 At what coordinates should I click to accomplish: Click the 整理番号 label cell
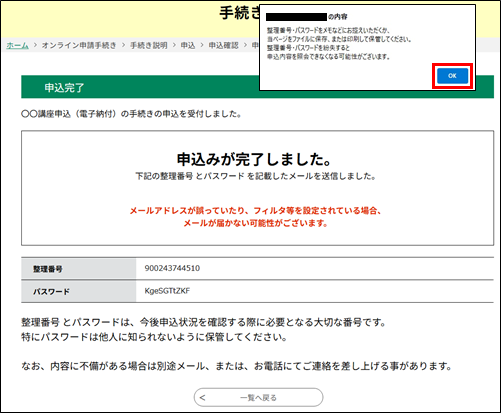pos(79,269)
